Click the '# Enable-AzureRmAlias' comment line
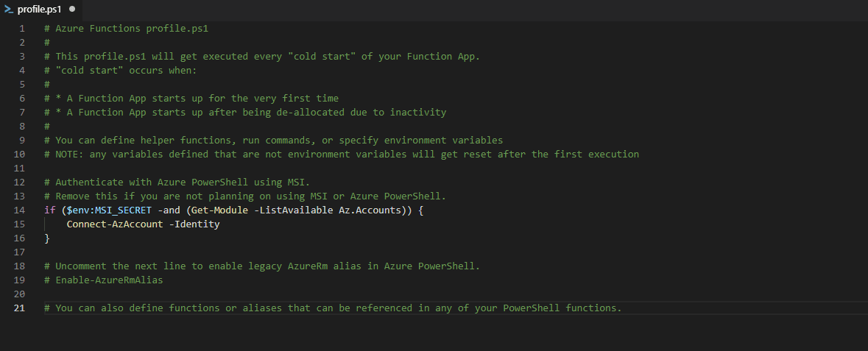 [x=104, y=280]
